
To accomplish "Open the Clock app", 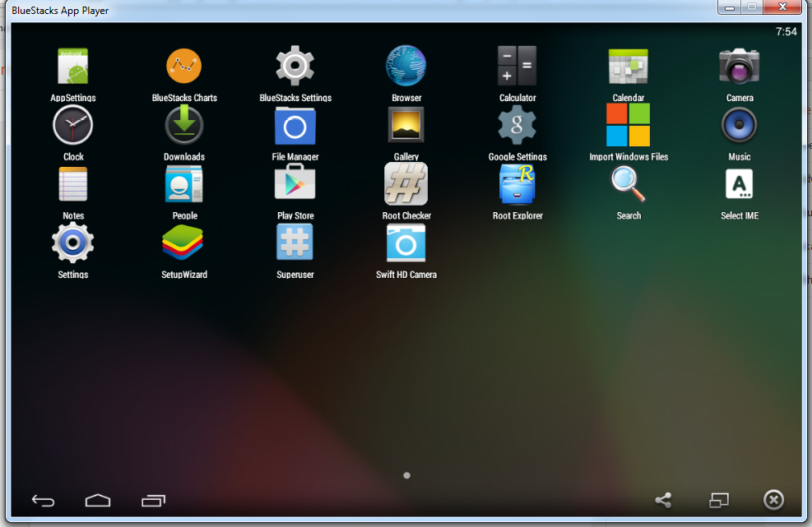I will click(73, 125).
